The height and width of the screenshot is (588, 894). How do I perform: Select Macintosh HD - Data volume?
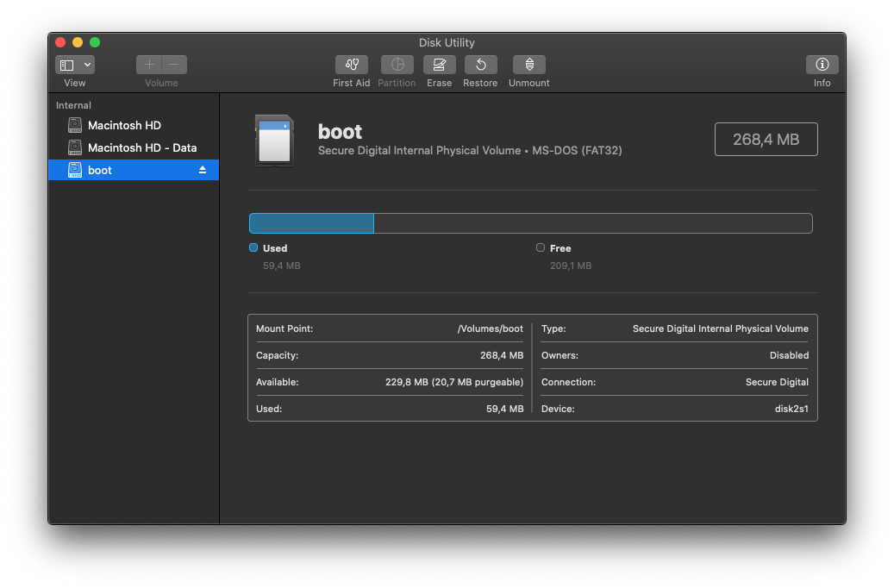click(x=134, y=147)
